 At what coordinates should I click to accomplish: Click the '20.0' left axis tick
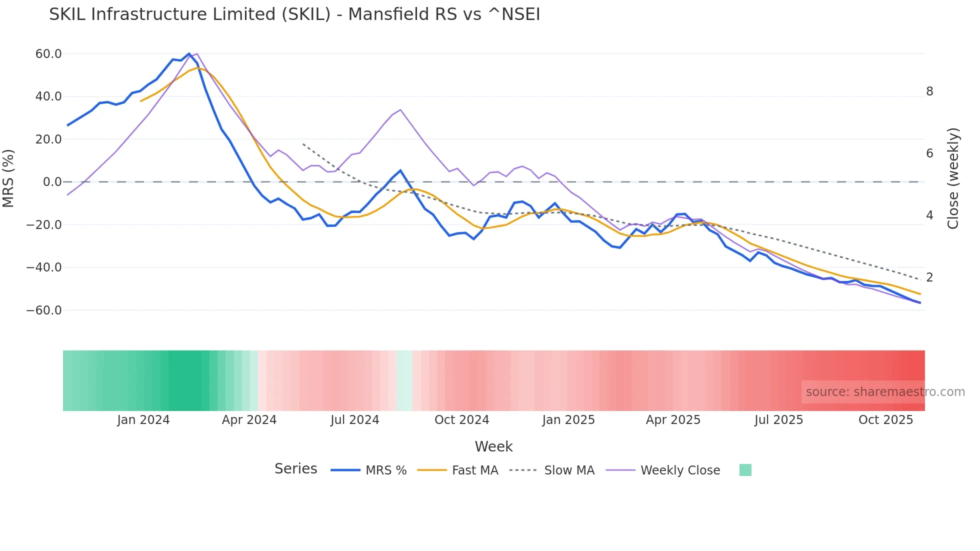(x=48, y=139)
